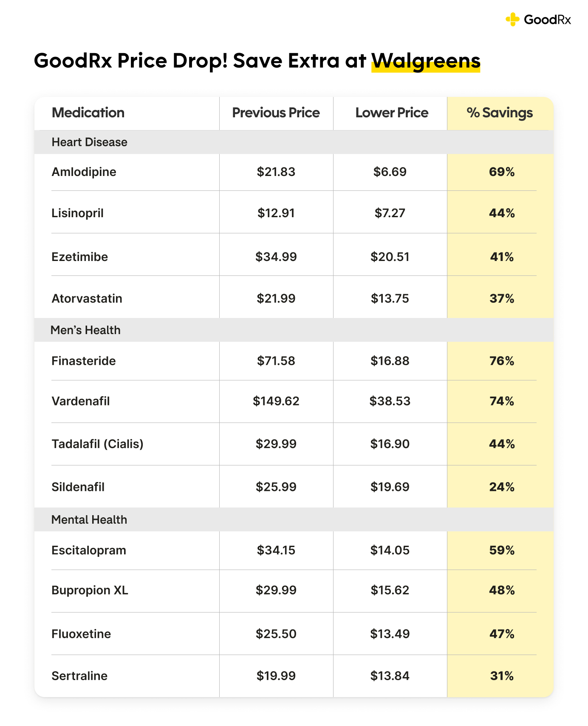
Task: Select the Atorvastatin medication name
Action: [87, 298]
